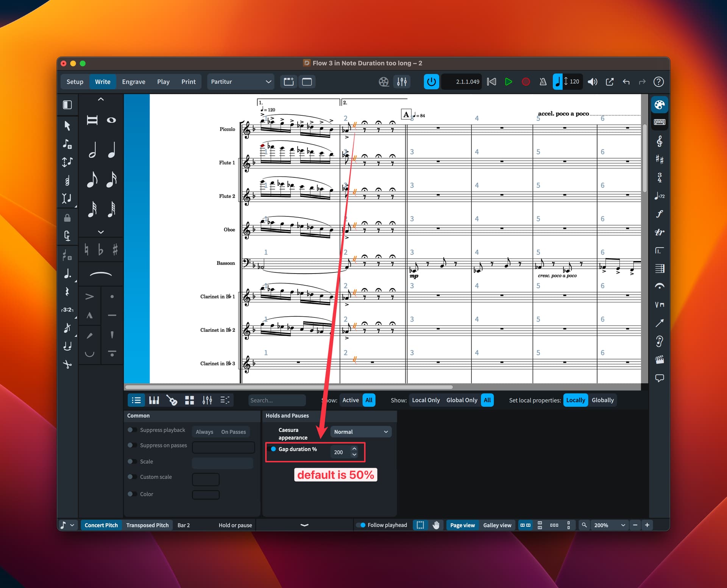Viewport: 727px width, 588px height.
Task: Increase Gap duration with up stepper
Action: (x=354, y=449)
